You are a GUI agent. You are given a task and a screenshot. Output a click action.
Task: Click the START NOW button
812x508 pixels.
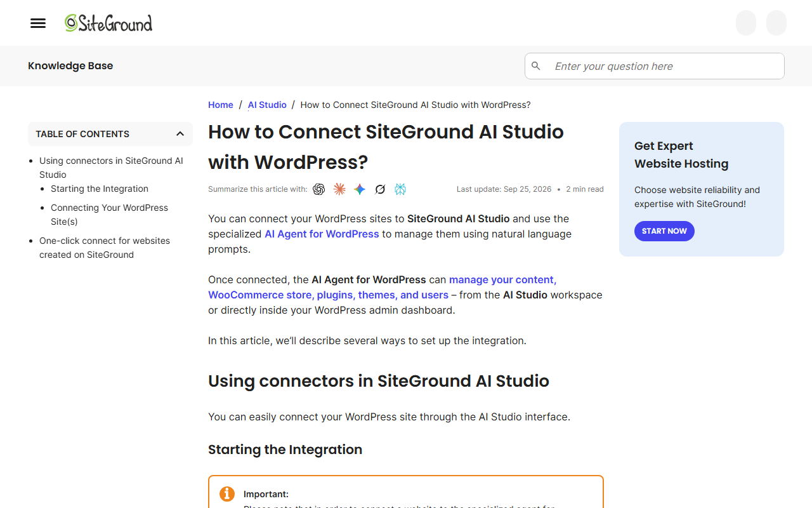664,231
